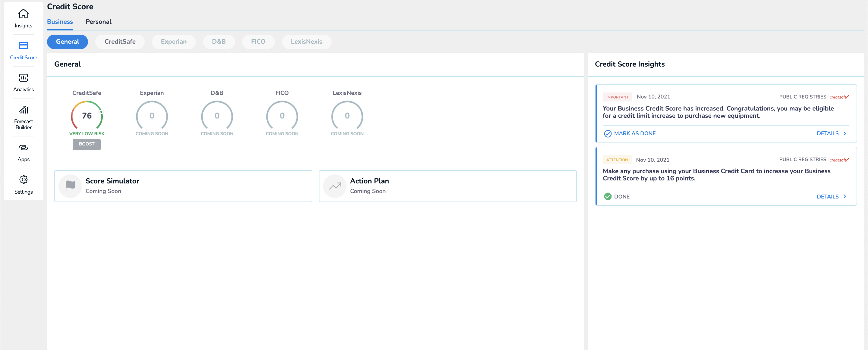Click the LexisNexis score gauge
868x350 pixels.
pyautogui.click(x=347, y=115)
